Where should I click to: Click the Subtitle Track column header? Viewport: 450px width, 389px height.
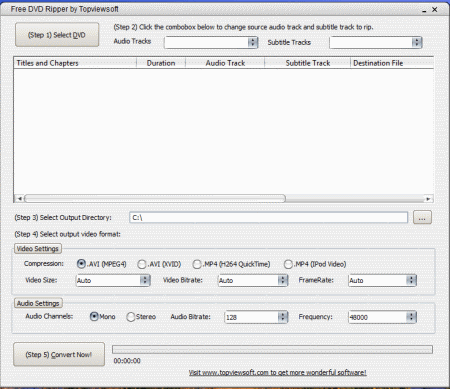point(307,63)
